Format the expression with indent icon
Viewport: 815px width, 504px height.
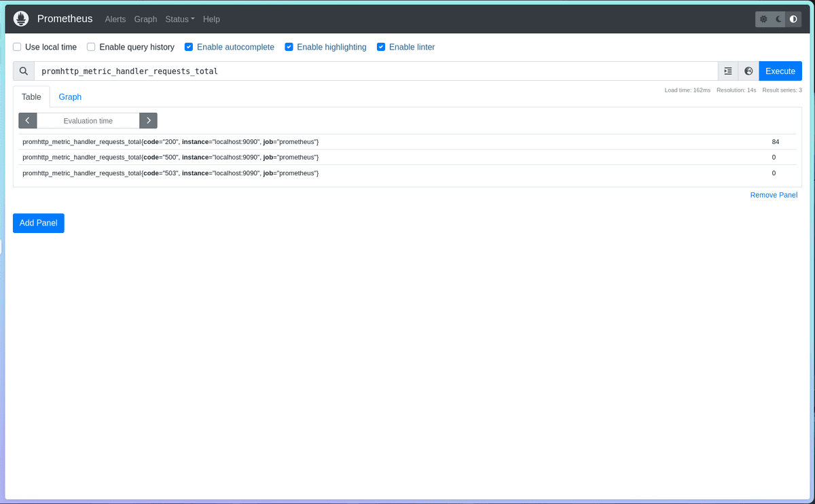pyautogui.click(x=728, y=71)
